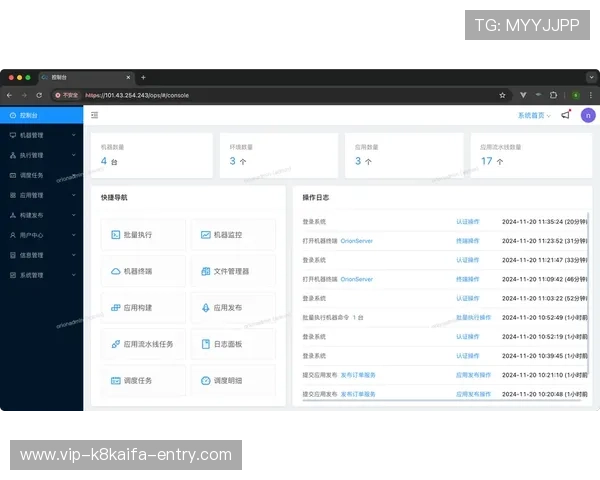The height and width of the screenshot is (480, 600).
Task: Click the 操作日志 horizontal scrollbar
Action: pyautogui.click(x=441, y=400)
